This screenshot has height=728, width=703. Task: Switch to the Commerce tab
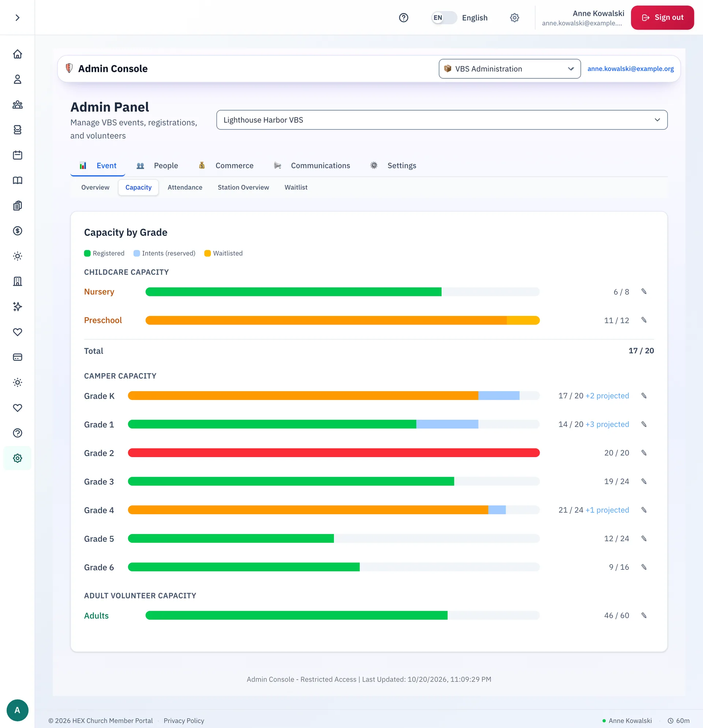(226, 166)
